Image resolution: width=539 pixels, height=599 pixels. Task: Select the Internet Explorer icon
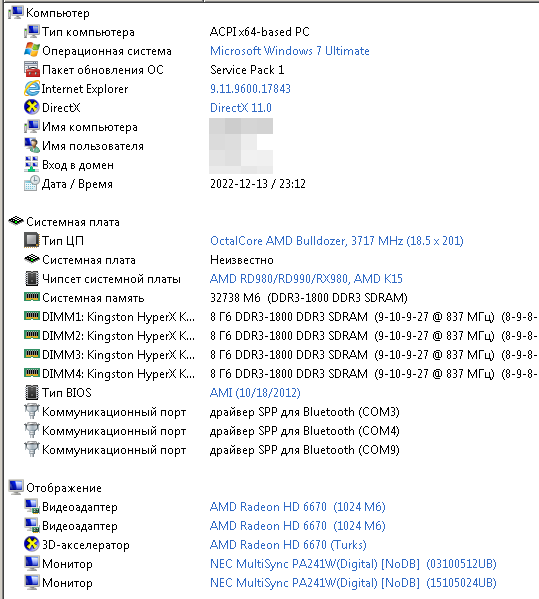[x=32, y=89]
